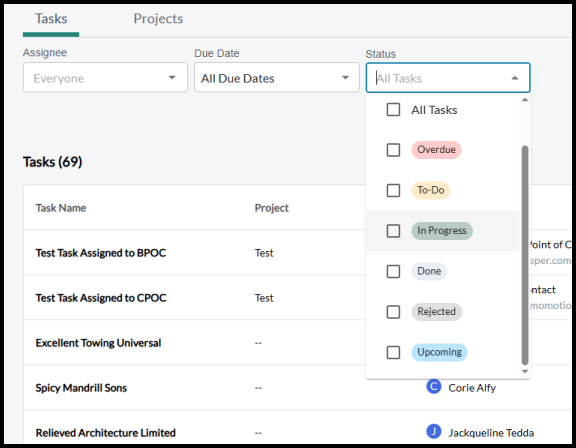This screenshot has width=576, height=448.
Task: Open task Excellent Towing Universal
Action: (98, 343)
